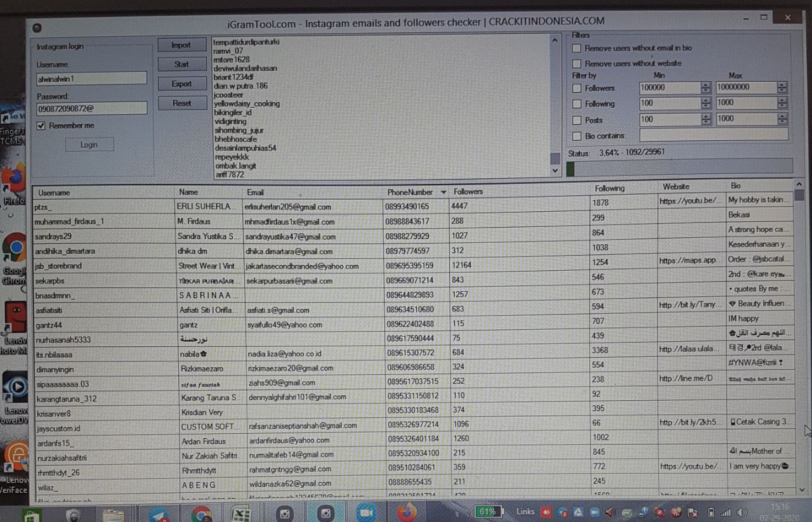Screen dimensions: 812x522
Task: Click the Instagram Username input field
Action: coord(91,79)
